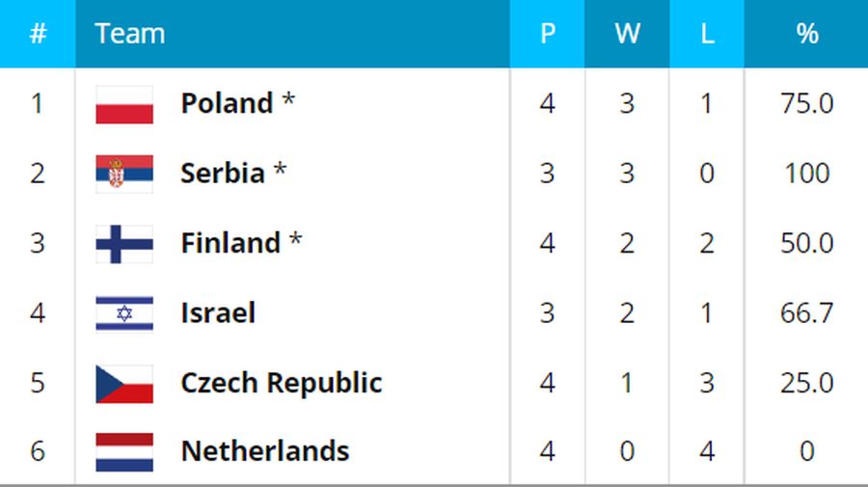The height and width of the screenshot is (487, 868).
Task: Click the Netherlands flag icon
Action: coord(124,452)
